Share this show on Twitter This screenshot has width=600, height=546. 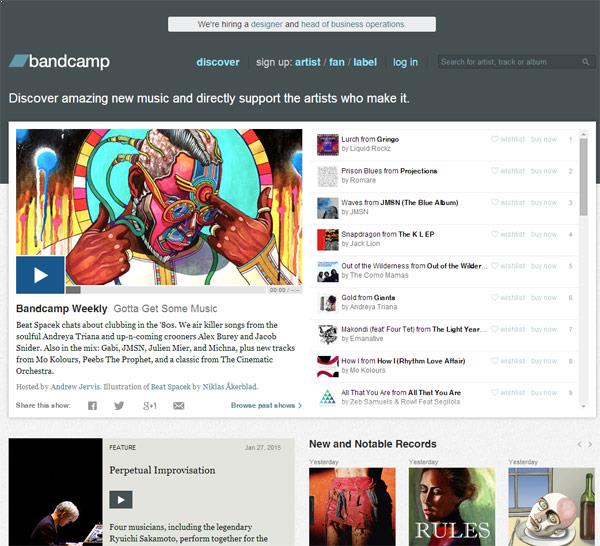pos(119,406)
